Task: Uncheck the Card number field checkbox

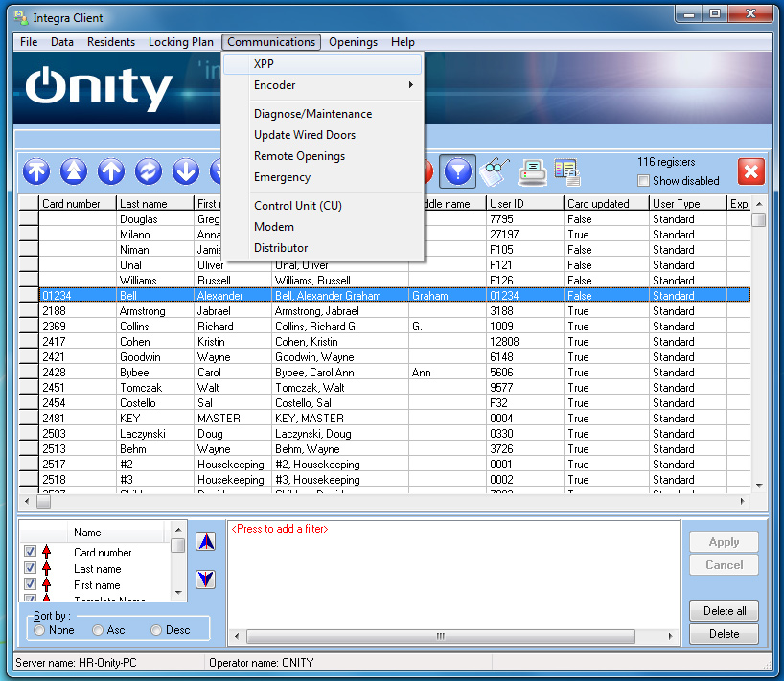Action: [31, 553]
